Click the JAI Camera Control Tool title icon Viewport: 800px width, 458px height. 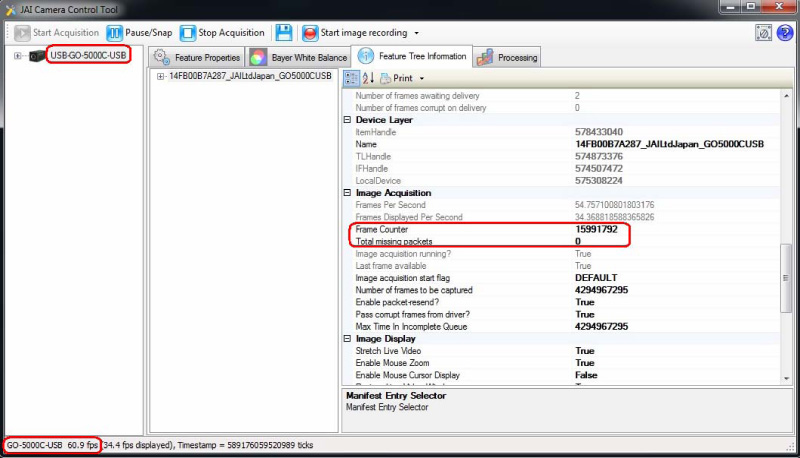click(x=10, y=10)
